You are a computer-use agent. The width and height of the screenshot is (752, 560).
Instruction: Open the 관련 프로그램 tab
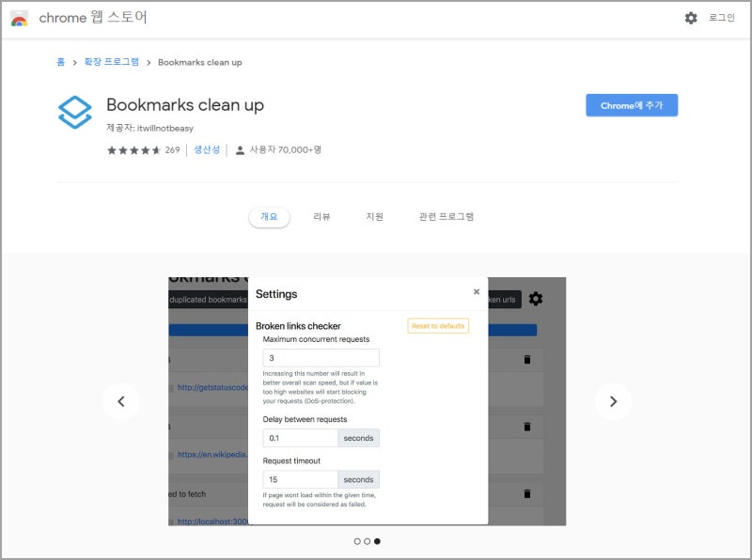446,217
